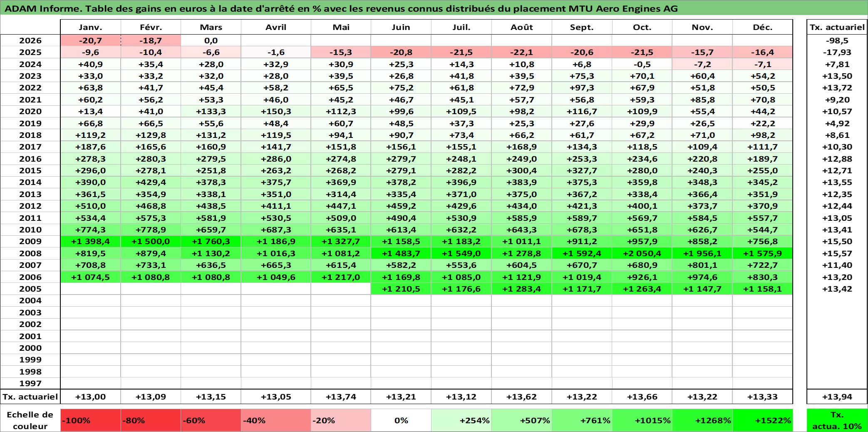Click the -0,5 cell in 2024 Oct.
Viewport: 868px width, 432px height.
click(x=642, y=64)
